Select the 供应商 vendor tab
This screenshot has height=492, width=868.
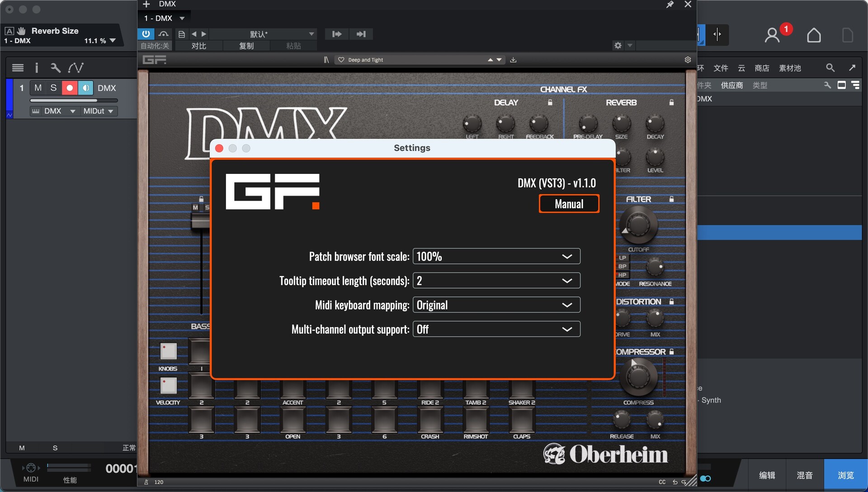click(x=731, y=85)
